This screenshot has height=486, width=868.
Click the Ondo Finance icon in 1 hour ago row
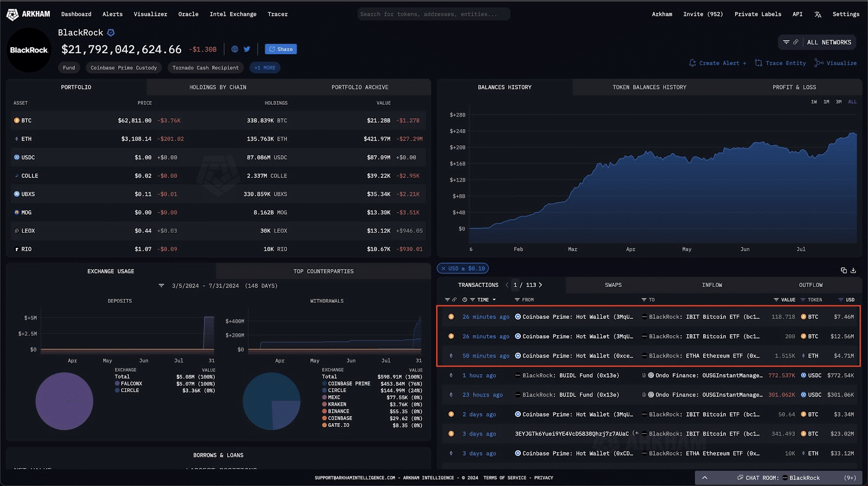coord(651,375)
